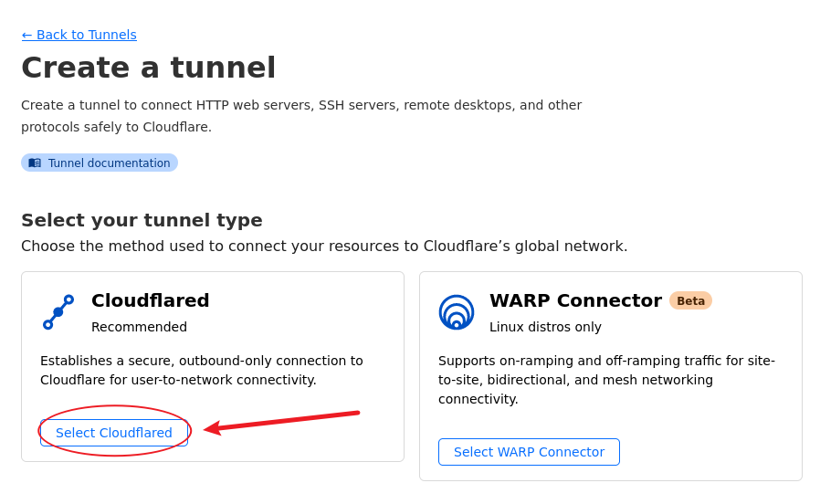
Task: Click the Recommended label under Cloudflared
Action: tap(139, 327)
